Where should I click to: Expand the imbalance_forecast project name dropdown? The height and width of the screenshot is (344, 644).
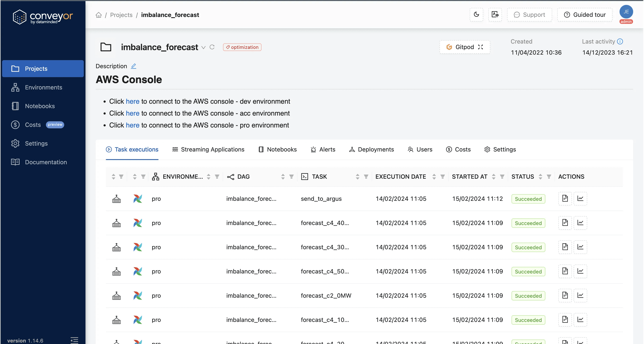click(x=203, y=47)
